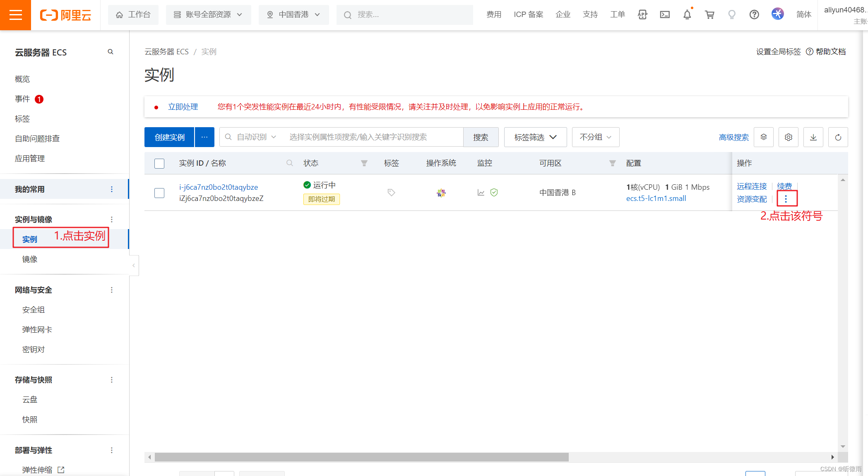This screenshot has height=476, width=868.
Task: Click the light bulb suggestions icon
Action: pyautogui.click(x=732, y=15)
